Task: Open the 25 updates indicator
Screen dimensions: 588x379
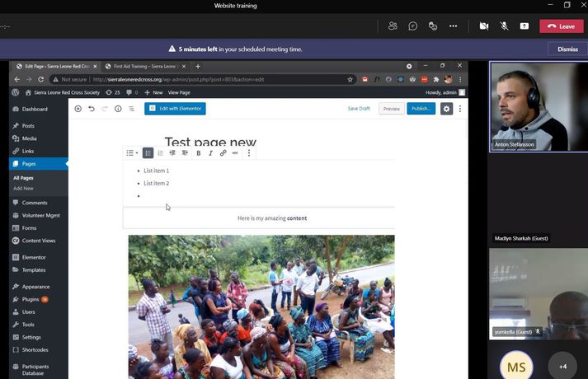Action: tap(113, 92)
